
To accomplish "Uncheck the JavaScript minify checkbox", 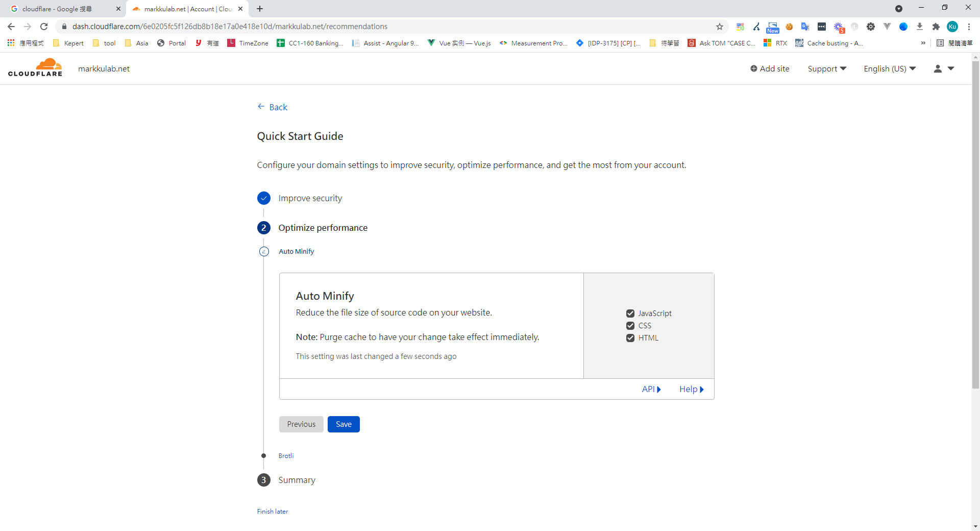I will [x=630, y=313].
